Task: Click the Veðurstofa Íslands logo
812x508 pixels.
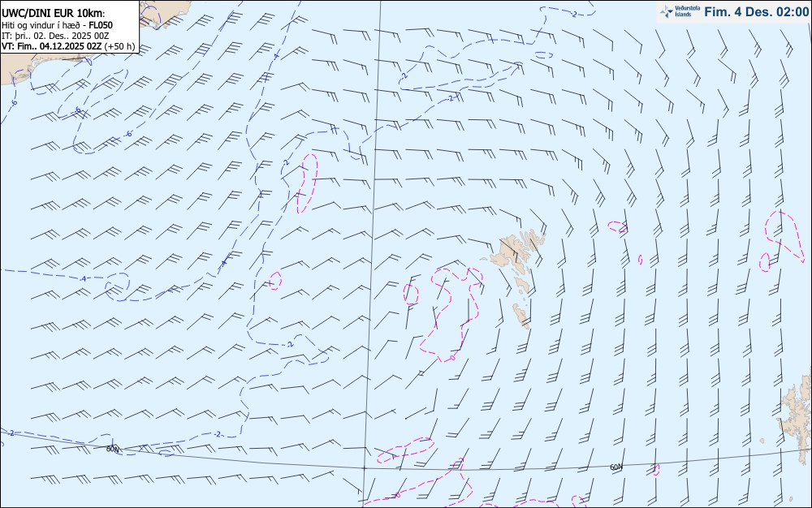Action: [x=680, y=11]
